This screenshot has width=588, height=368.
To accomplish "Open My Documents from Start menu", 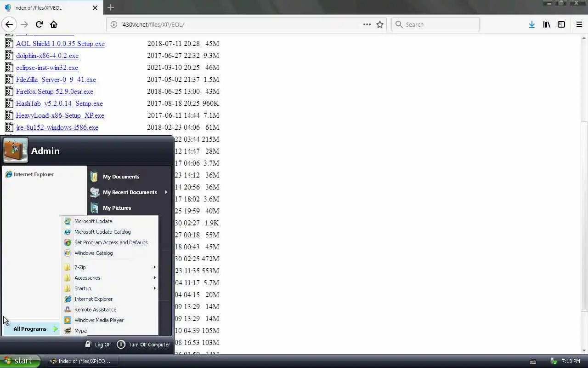I will [x=130, y=177].
